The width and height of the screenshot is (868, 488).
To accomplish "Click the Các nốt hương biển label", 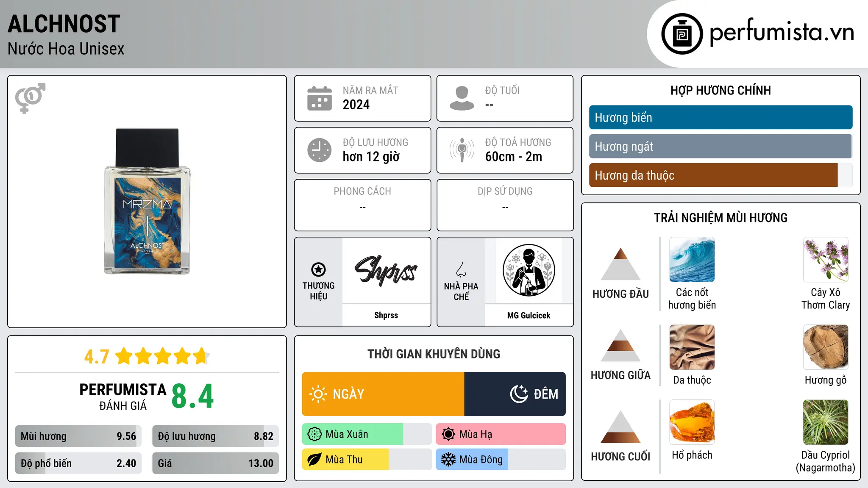I will coord(692,299).
